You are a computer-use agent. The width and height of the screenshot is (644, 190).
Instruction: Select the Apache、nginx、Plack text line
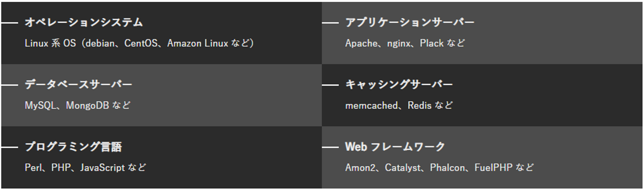[x=405, y=43]
